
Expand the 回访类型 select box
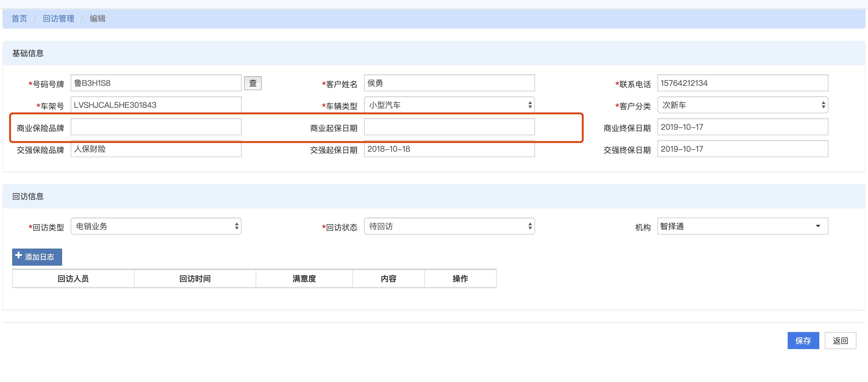point(156,226)
